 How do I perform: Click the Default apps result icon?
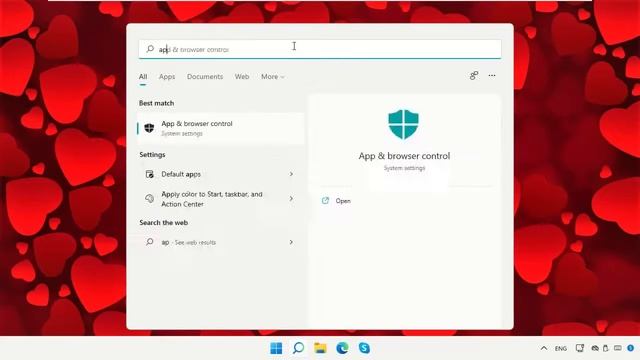point(150,174)
